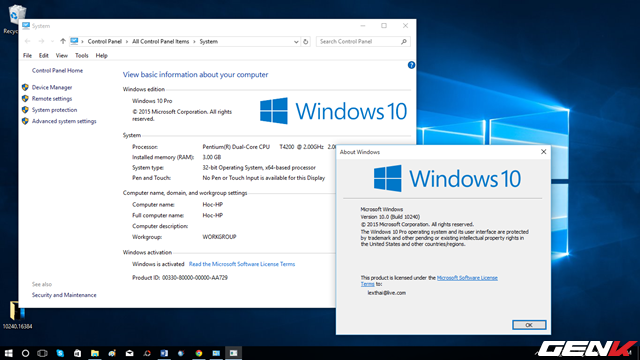Click the lexthai@live.com licensee text
Viewport: 640px width, 360px height.
(x=387, y=293)
